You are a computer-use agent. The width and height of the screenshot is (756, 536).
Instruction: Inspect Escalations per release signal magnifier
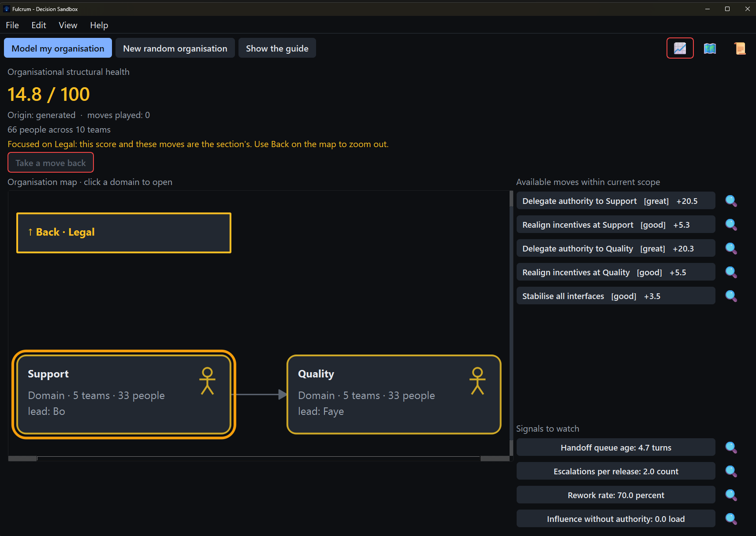click(x=731, y=471)
